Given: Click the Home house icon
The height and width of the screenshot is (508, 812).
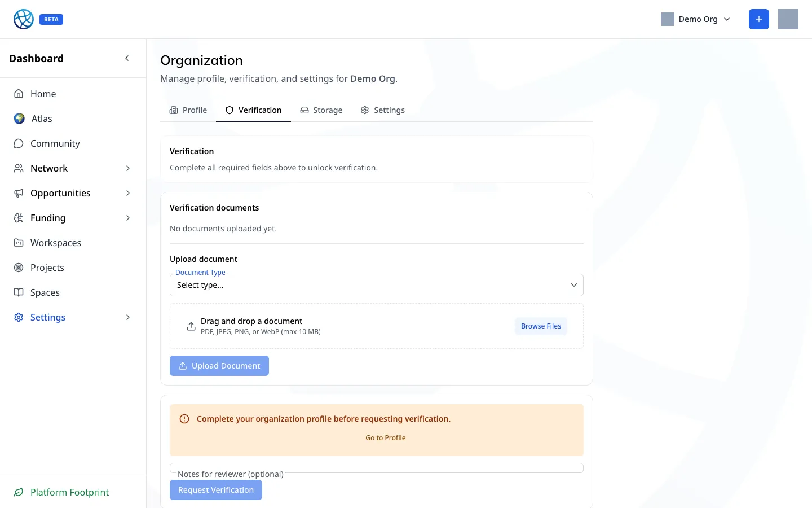Looking at the screenshot, I should [19, 94].
